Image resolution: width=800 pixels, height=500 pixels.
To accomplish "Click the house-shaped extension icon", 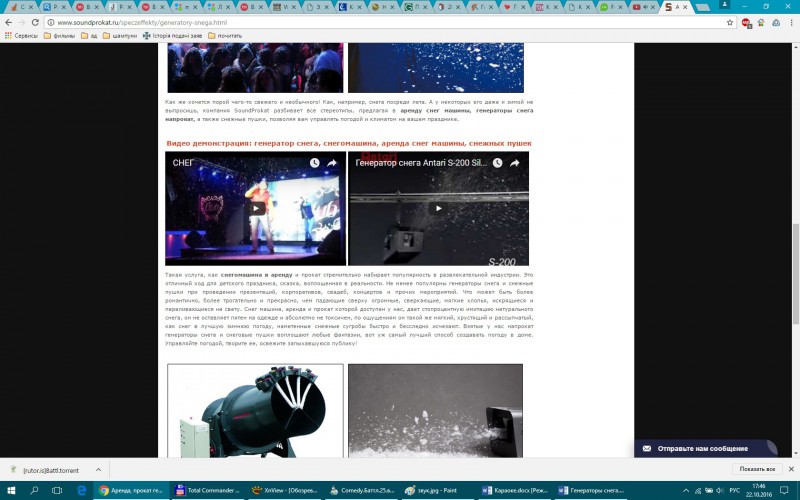I will 761,22.
